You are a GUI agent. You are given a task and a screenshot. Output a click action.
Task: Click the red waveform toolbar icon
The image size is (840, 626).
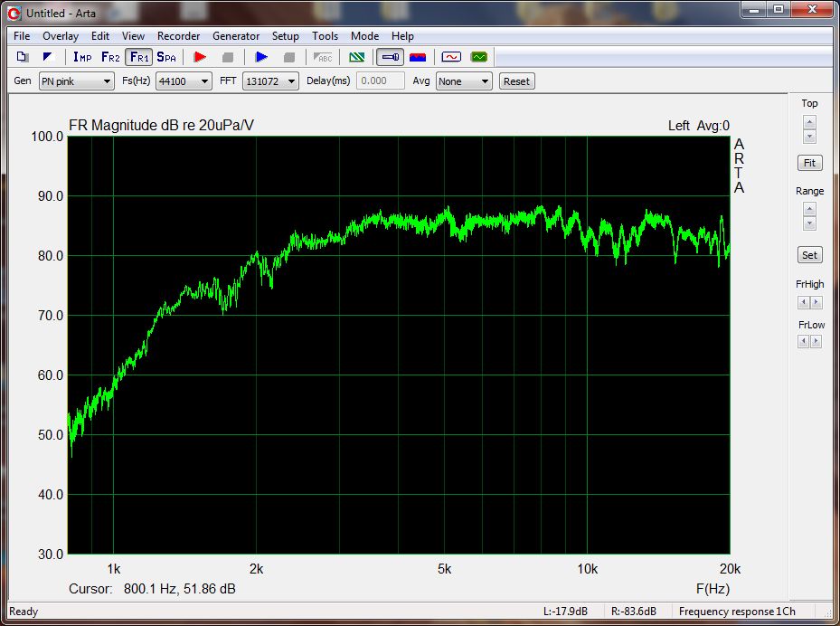coord(450,57)
